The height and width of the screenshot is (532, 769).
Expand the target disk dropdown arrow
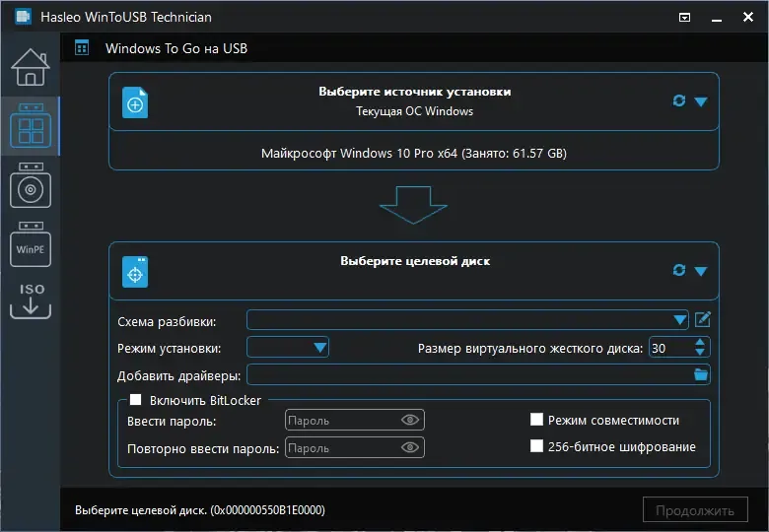click(701, 271)
